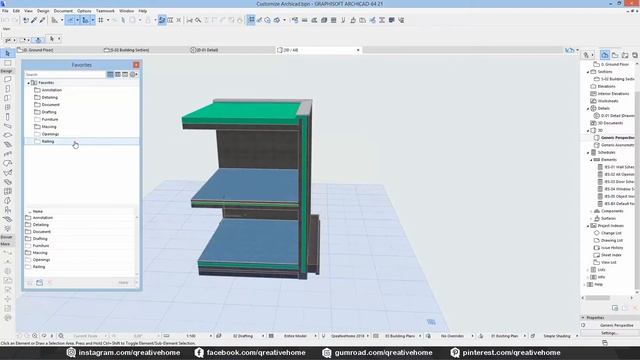
Task: Select the Marquee tool in the toolbox
Action: [7, 63]
